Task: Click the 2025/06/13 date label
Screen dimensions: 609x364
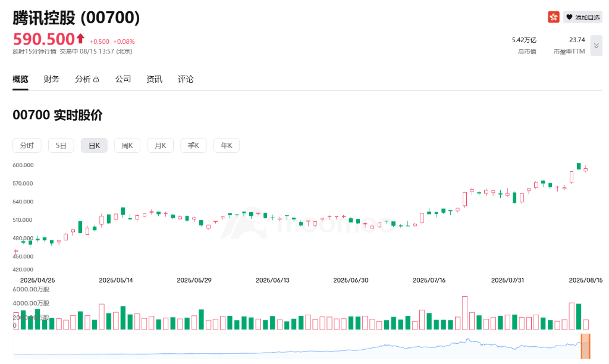Action: (x=272, y=280)
